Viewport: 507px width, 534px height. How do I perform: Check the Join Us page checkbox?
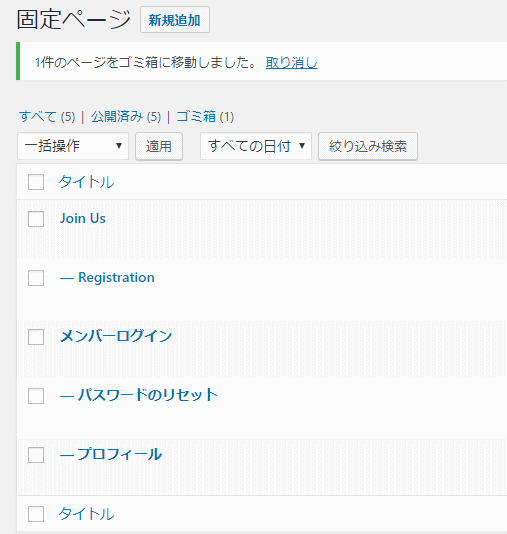click(36, 219)
